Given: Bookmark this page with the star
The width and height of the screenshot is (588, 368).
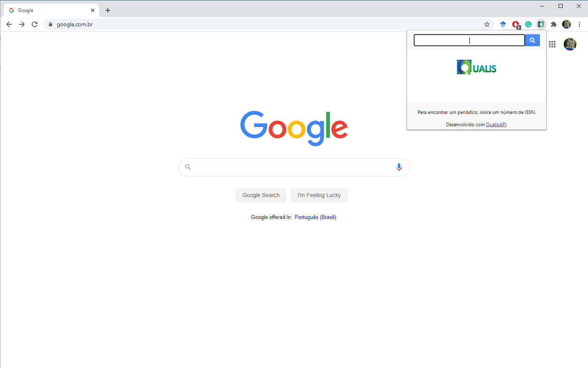Looking at the screenshot, I should [486, 24].
